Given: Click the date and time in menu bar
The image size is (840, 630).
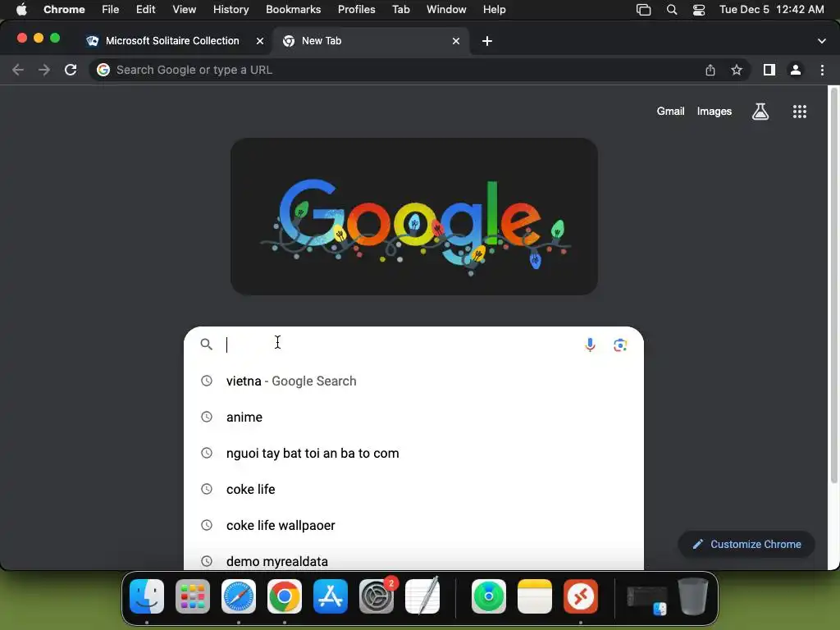Looking at the screenshot, I should pos(771,10).
